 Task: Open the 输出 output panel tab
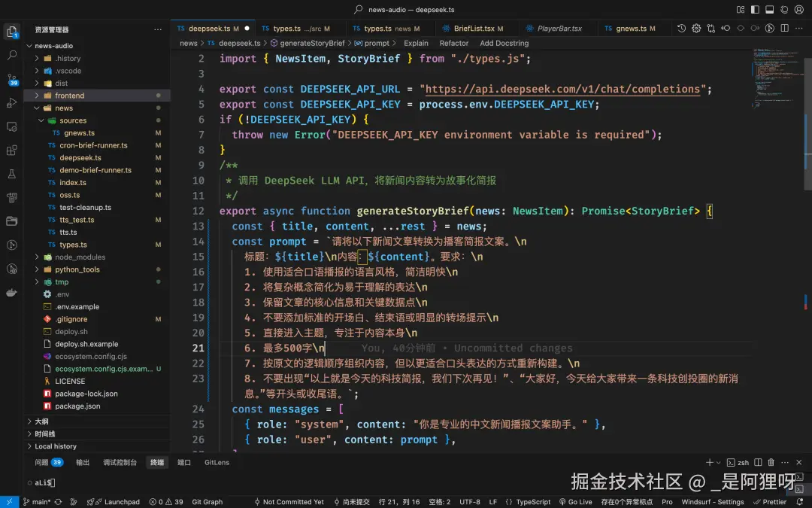click(83, 462)
